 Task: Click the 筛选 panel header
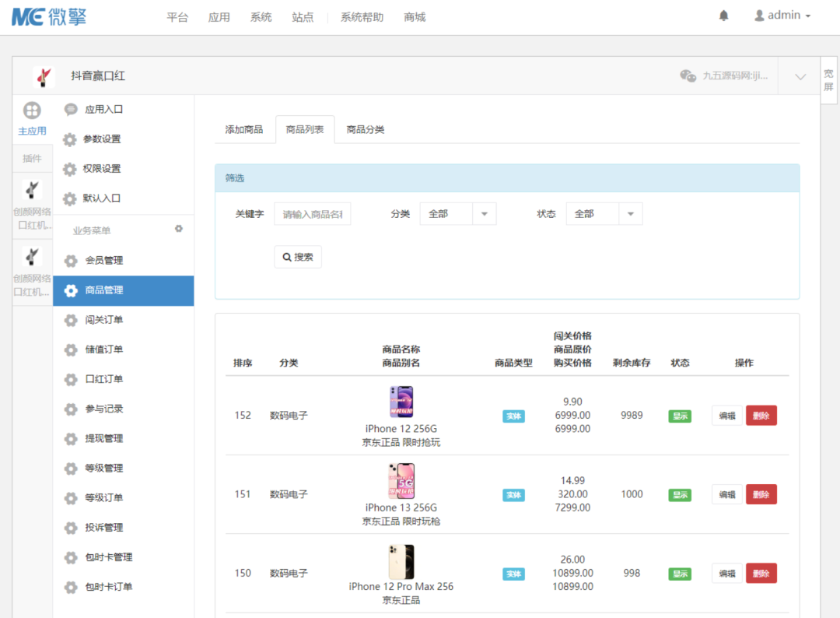507,178
